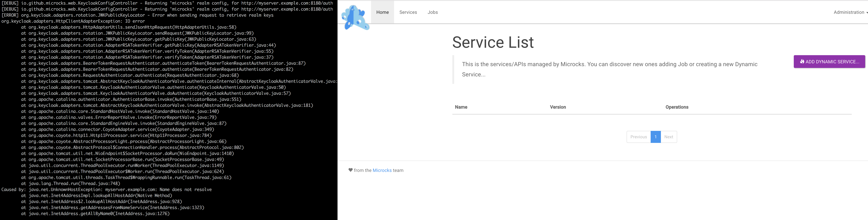Select the Home navigation item
This screenshot has width=868, height=220.
pos(382,12)
